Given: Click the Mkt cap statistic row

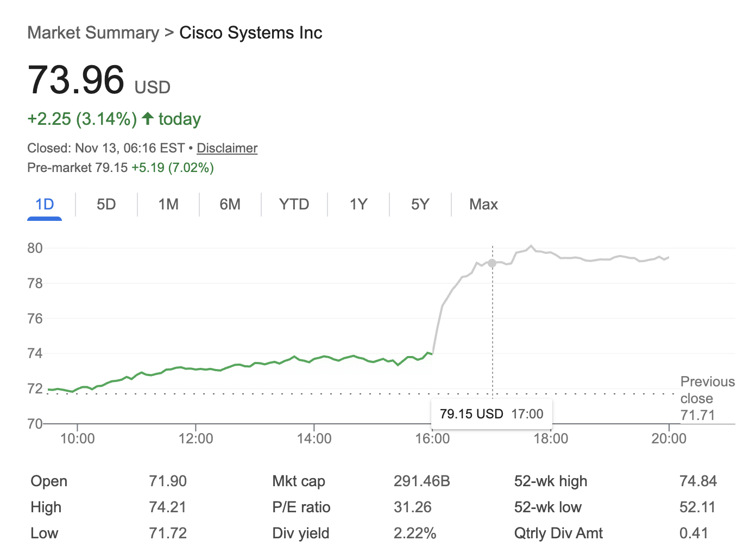Looking at the screenshot, I should pyautogui.click(x=298, y=481).
